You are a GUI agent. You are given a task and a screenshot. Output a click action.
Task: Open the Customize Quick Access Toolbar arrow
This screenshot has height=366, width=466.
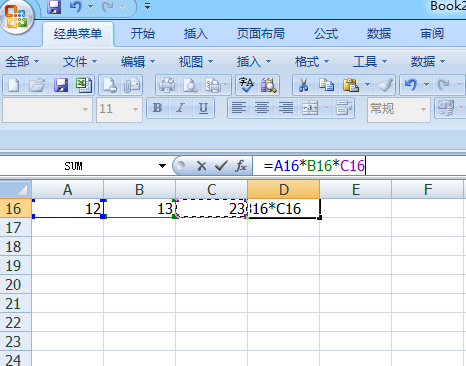(x=147, y=6)
